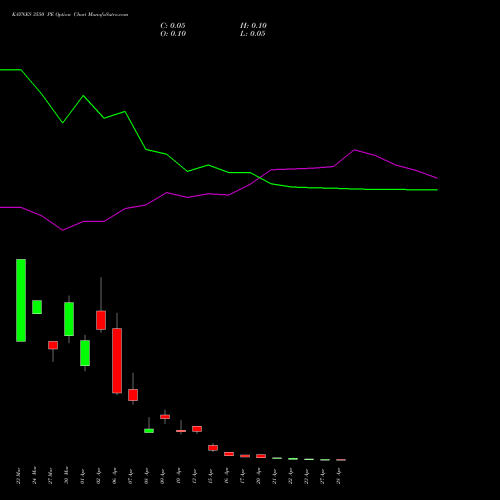Click the green candle above '01 Apr'
The image size is (500, 500).
pyautogui.click(x=85, y=353)
